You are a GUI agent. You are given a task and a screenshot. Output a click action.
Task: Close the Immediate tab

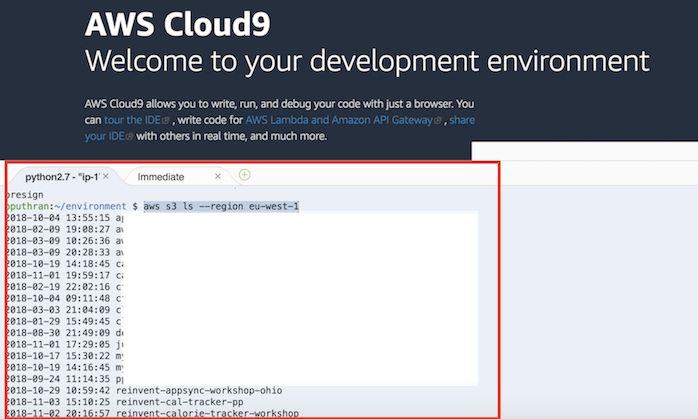[218, 176]
